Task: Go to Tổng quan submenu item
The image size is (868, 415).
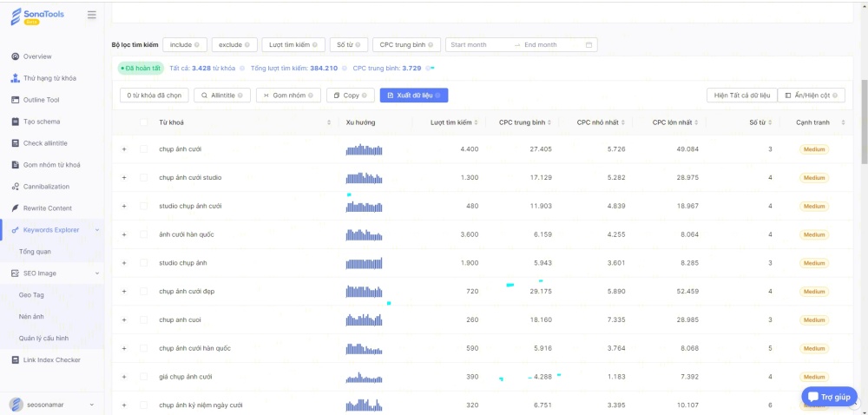Action: pyautogui.click(x=35, y=252)
